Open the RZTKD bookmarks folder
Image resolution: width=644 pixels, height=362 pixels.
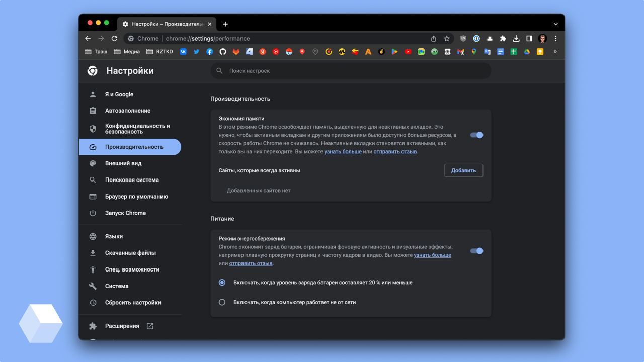(159, 51)
